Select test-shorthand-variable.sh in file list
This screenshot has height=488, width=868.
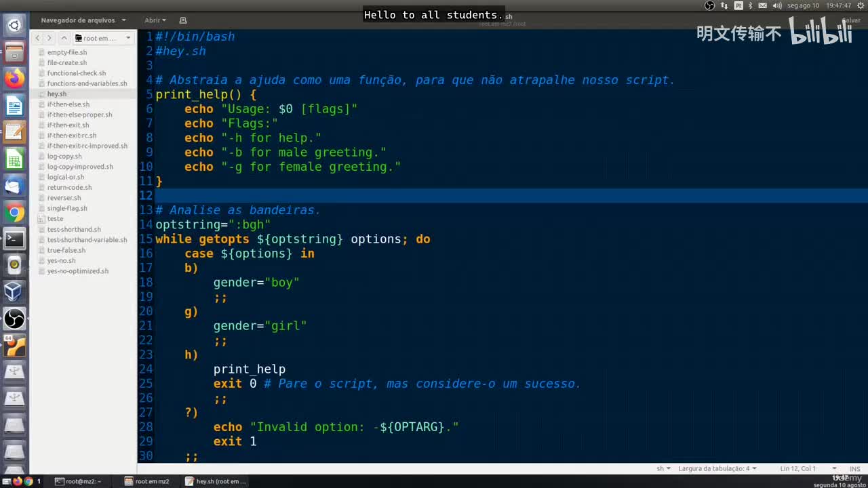pyautogui.click(x=87, y=239)
